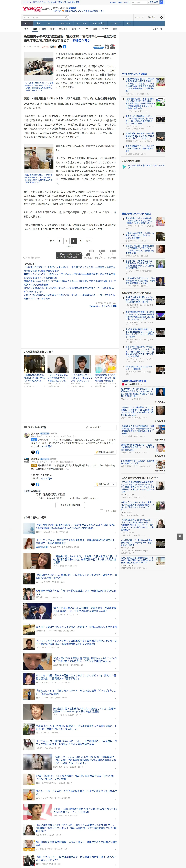Viewport: 186px width, 868px height.
Task: Share 荒川和久 comment on X
Action: point(33,452)
